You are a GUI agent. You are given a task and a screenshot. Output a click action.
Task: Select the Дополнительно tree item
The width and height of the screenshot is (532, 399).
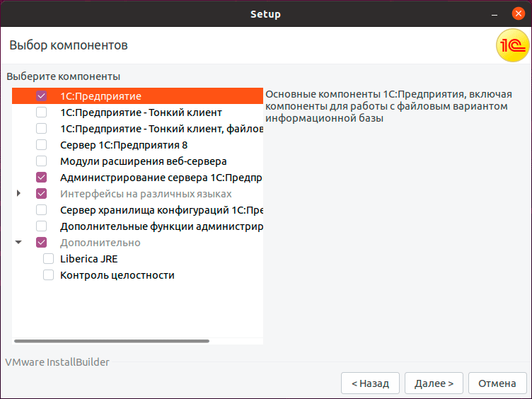point(100,243)
